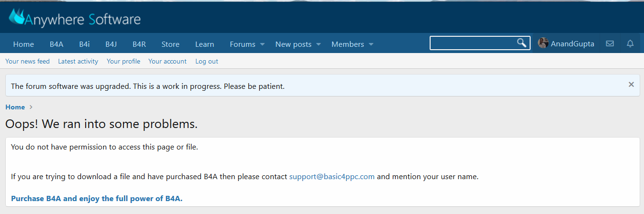Open Latest activity link
Screen dimensions: 644x214
pos(78,61)
